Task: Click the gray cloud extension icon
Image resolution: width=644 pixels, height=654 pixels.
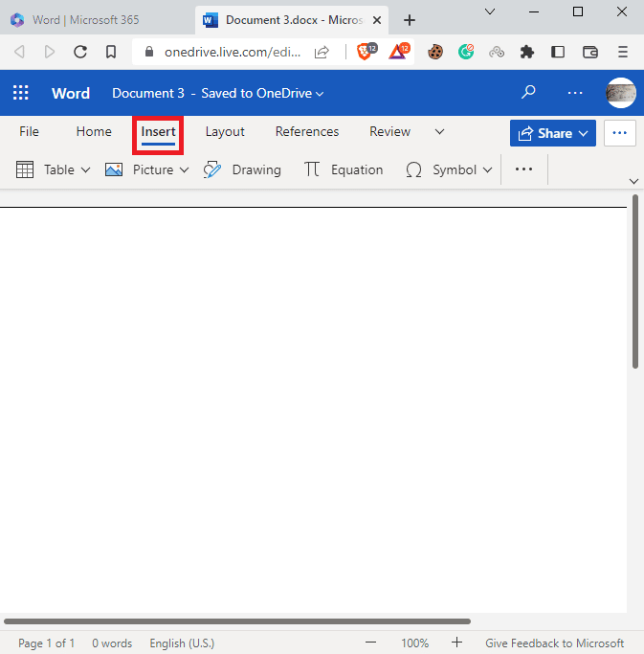Action: [497, 52]
